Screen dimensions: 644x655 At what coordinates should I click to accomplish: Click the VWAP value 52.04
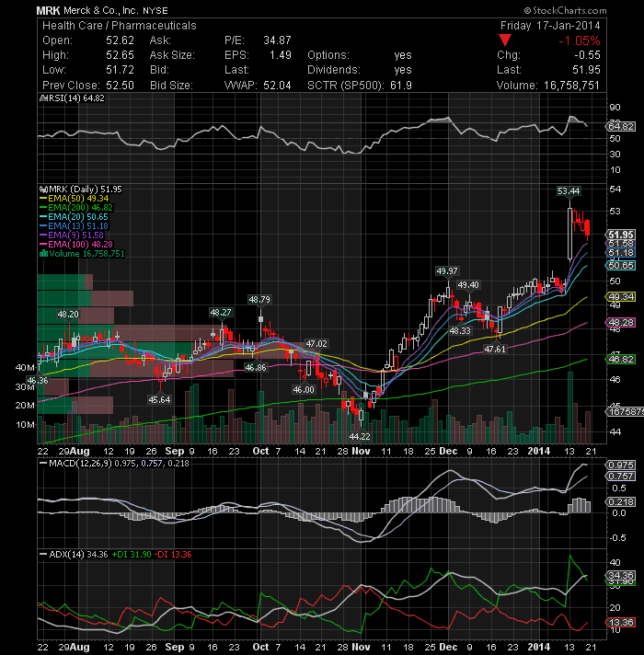tap(277, 86)
